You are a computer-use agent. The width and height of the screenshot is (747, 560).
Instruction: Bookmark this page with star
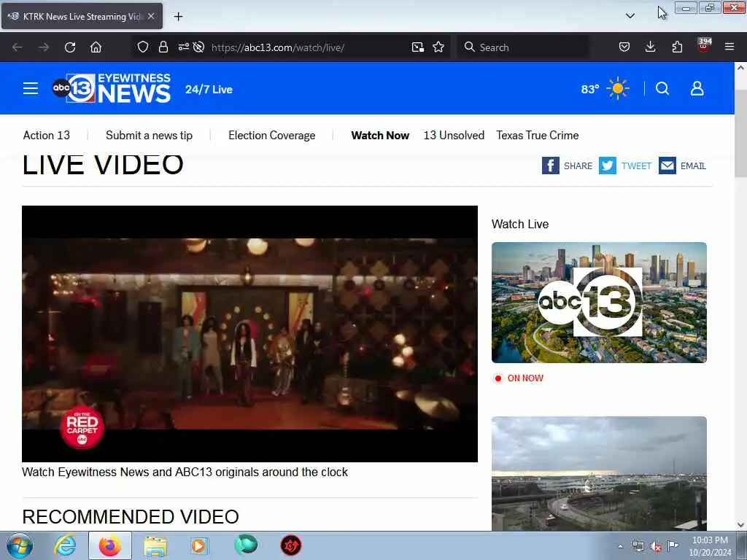coord(438,47)
